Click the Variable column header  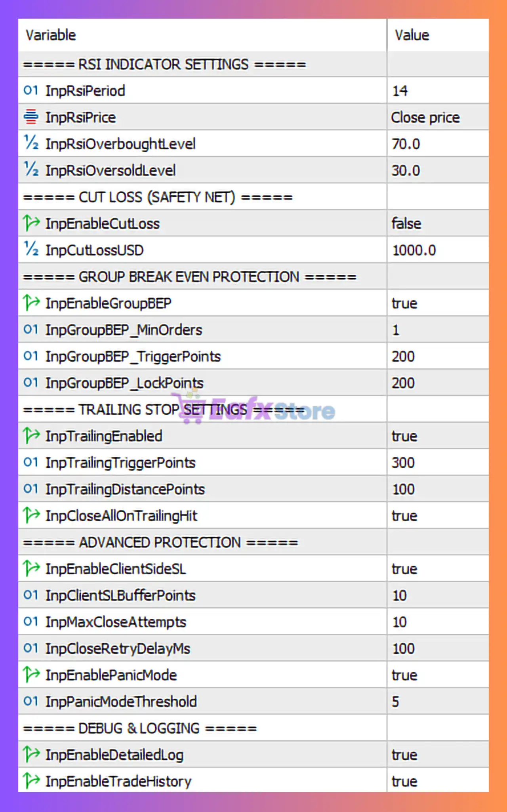tap(51, 35)
